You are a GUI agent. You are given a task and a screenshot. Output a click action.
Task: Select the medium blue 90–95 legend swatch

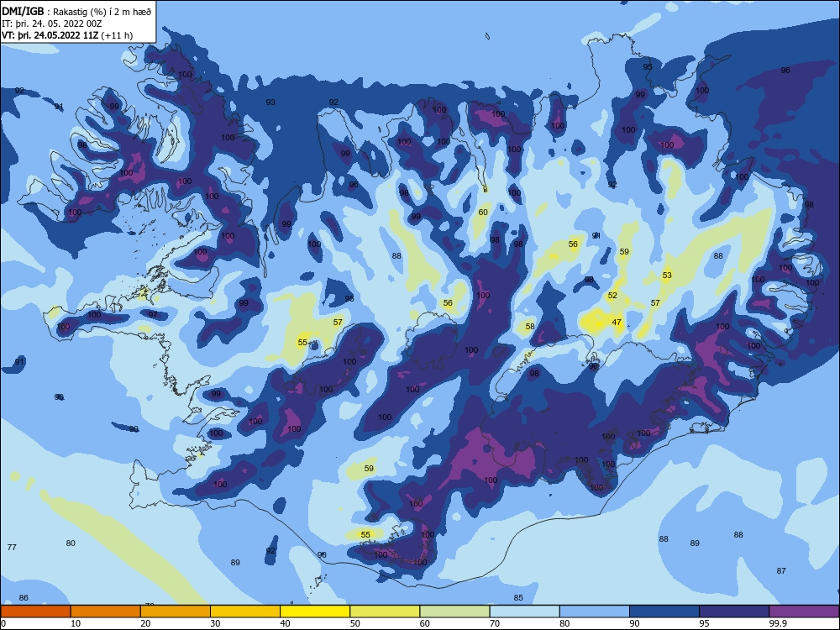[664, 612]
